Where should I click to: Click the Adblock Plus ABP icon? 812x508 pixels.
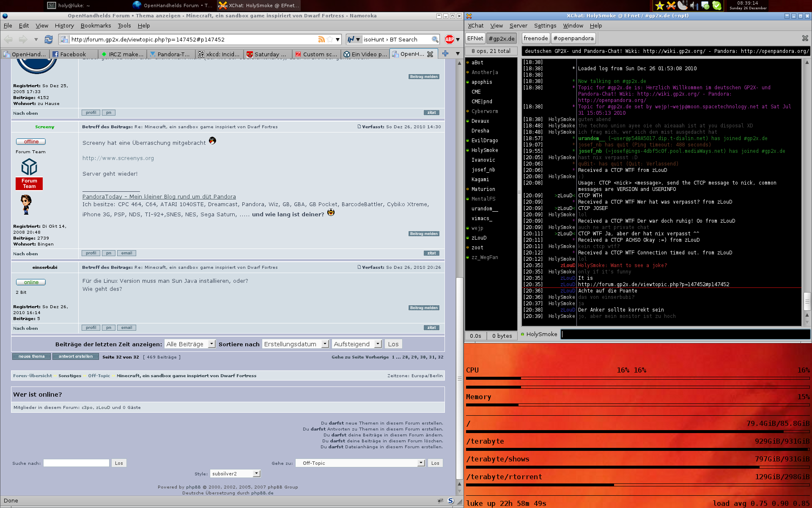coord(449,39)
